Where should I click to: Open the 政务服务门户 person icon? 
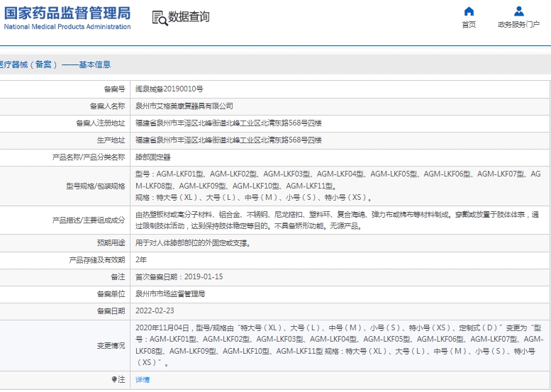pos(518,11)
